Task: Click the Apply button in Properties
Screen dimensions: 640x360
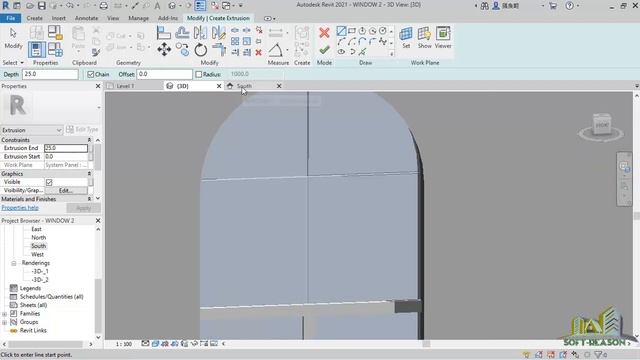Action: click(x=84, y=208)
